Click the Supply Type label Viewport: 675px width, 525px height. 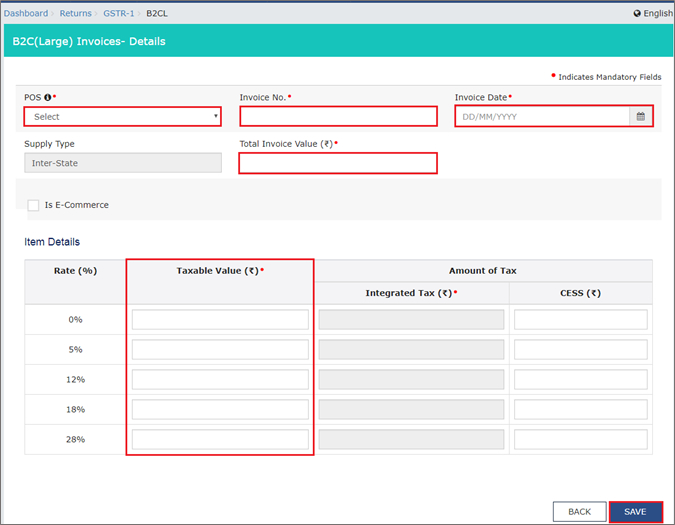click(49, 144)
